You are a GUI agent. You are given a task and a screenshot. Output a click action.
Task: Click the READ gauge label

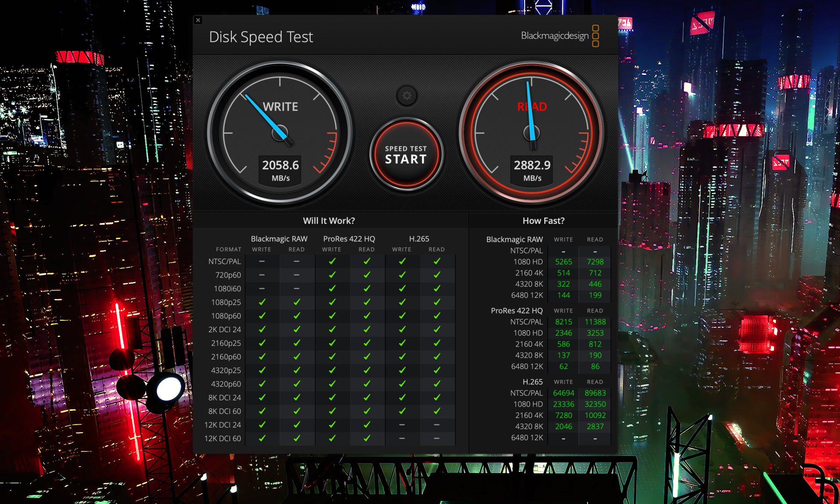(532, 107)
